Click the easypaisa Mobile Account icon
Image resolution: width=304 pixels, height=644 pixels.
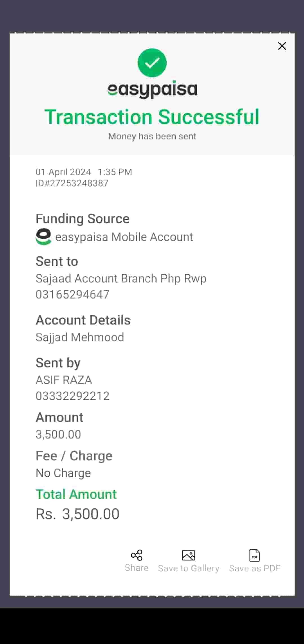pyautogui.click(x=44, y=236)
